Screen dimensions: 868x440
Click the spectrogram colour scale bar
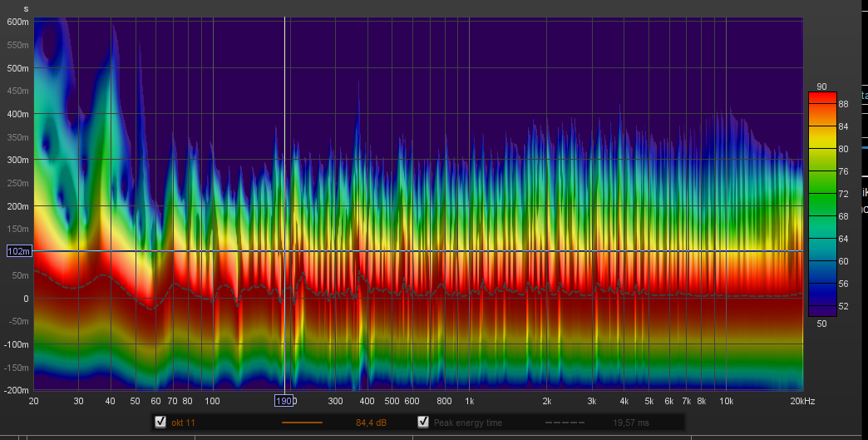(822, 205)
